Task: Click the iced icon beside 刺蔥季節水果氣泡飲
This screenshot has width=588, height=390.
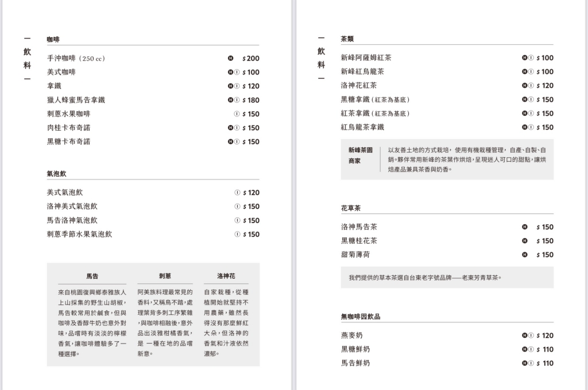Action: tap(237, 234)
